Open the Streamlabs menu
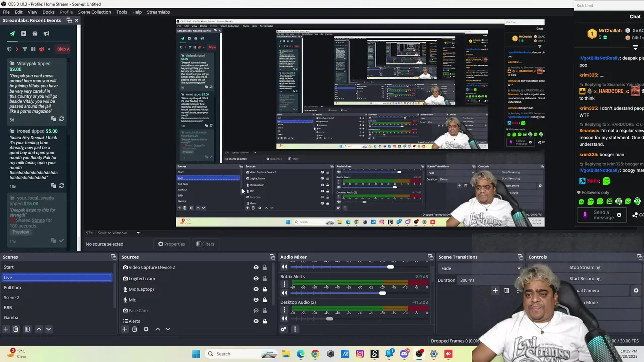644x362 pixels. [158, 12]
